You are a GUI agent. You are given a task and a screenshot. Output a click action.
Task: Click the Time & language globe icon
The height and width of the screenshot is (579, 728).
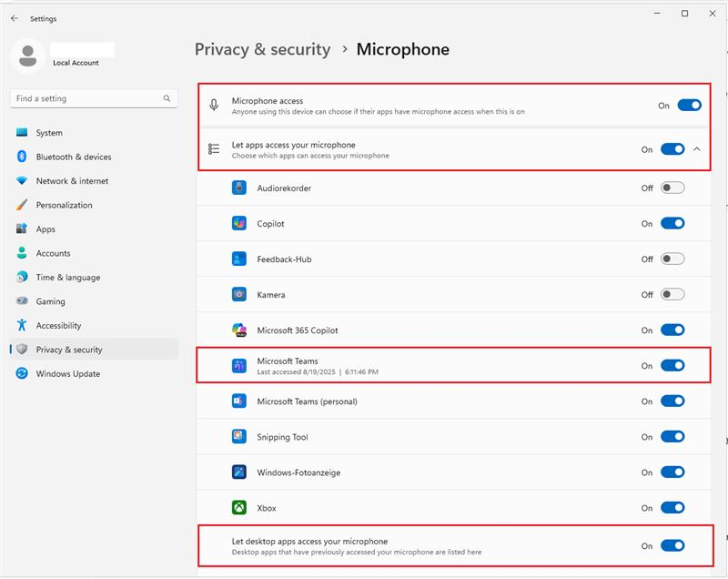[x=22, y=277]
